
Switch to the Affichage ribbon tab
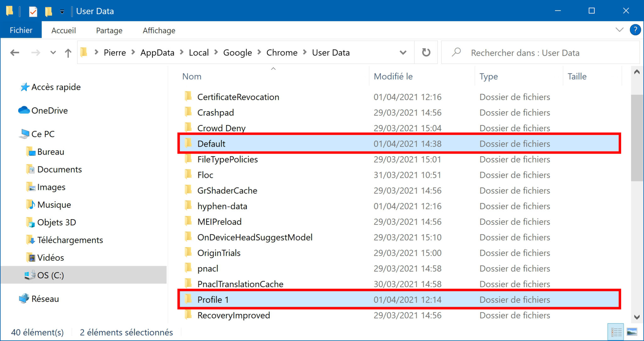click(x=159, y=30)
